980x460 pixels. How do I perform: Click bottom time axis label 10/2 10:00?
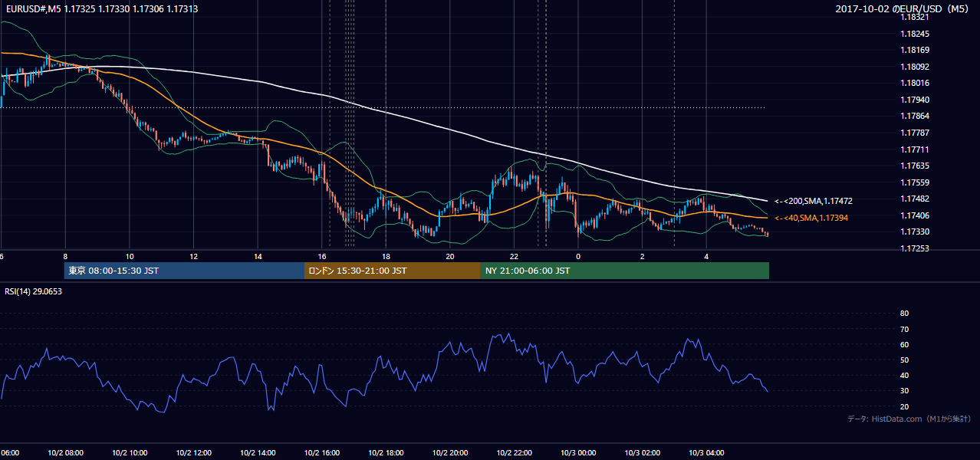(x=131, y=453)
